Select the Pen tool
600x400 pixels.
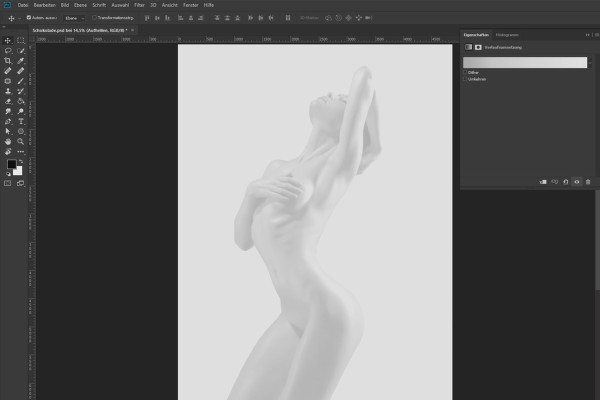pos(8,121)
